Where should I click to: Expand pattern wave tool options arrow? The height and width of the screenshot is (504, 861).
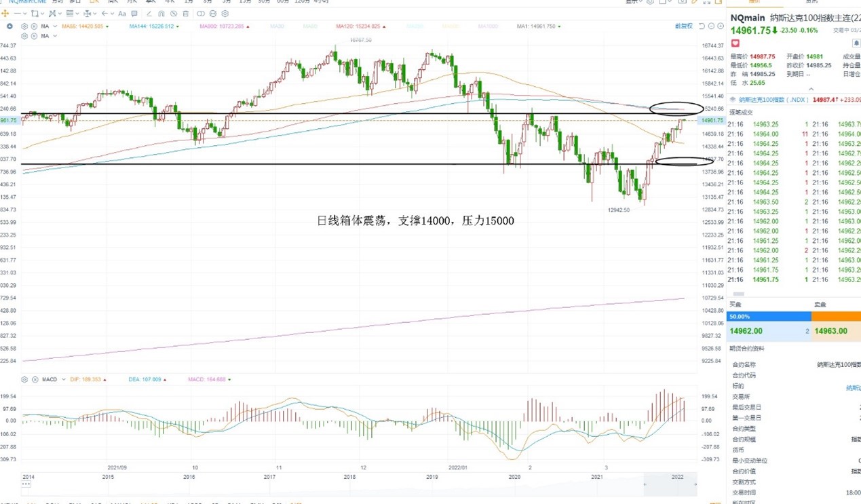click(60, 14)
